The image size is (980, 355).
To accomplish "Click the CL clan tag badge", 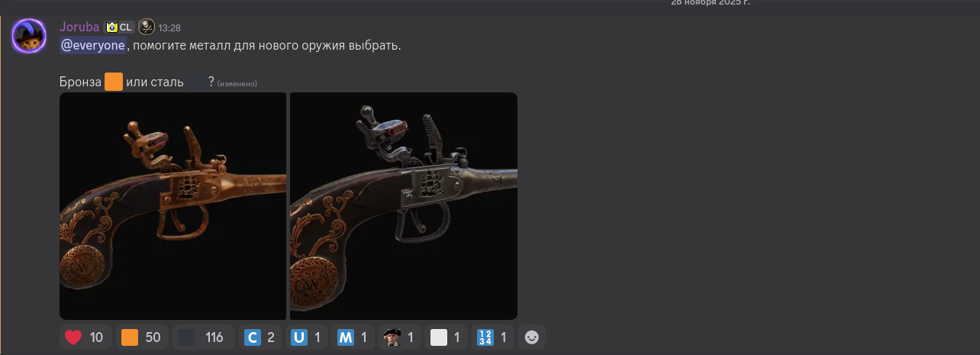I will coord(119,27).
